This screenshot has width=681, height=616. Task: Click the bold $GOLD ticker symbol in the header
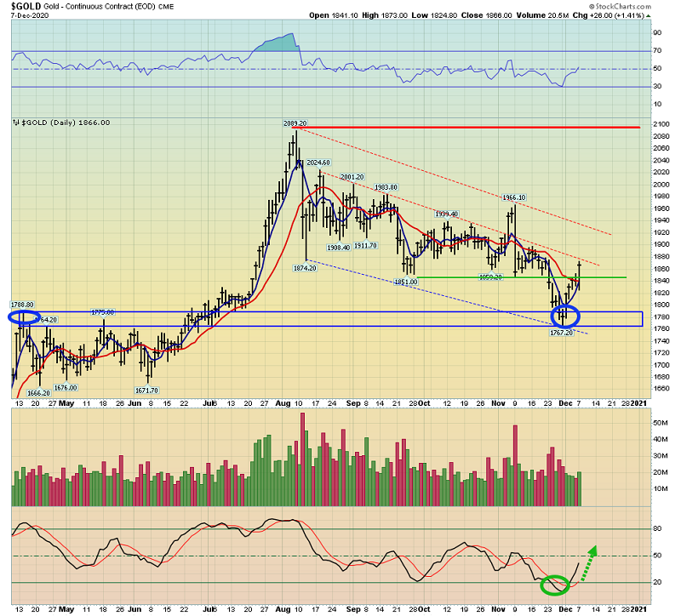tap(26, 6)
